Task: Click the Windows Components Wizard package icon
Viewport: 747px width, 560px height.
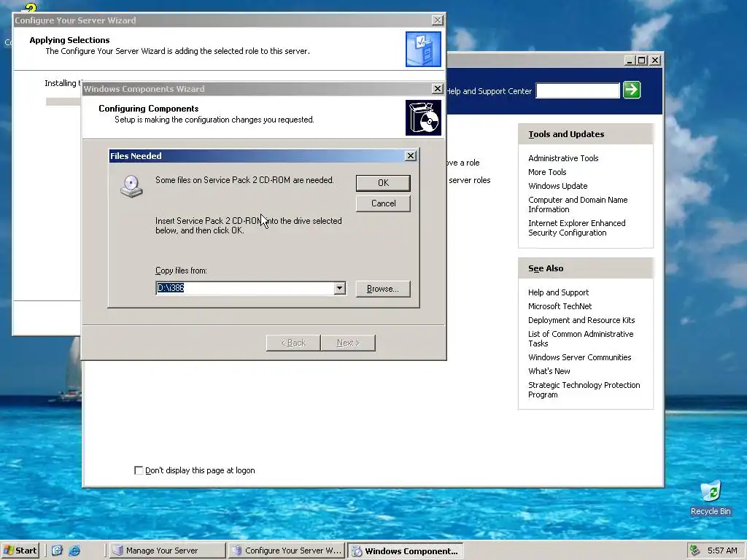Action: [x=423, y=117]
